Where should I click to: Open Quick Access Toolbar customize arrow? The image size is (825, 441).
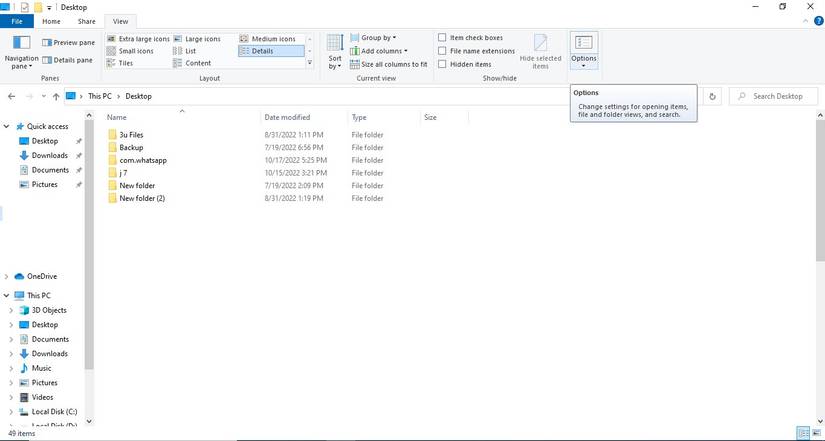49,7
